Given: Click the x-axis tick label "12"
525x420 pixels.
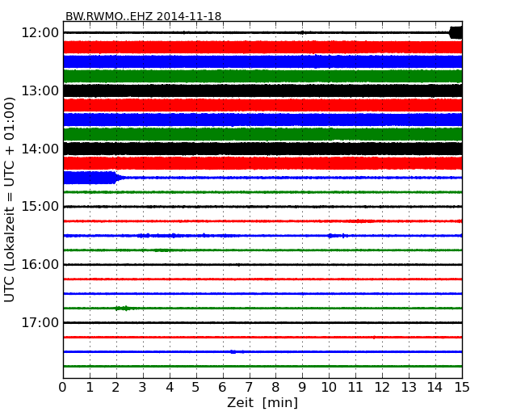Looking at the screenshot, I should [382, 387].
